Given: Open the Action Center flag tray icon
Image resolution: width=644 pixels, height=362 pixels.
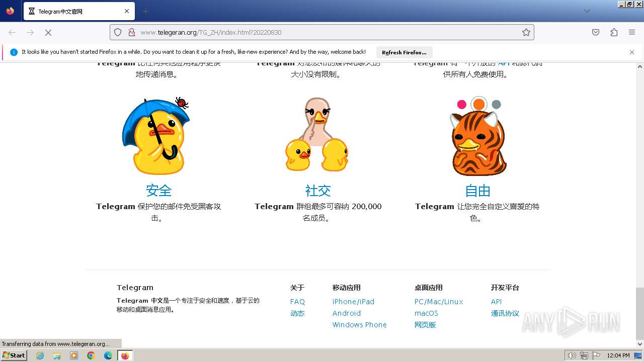Looking at the screenshot, I should click(596, 355).
